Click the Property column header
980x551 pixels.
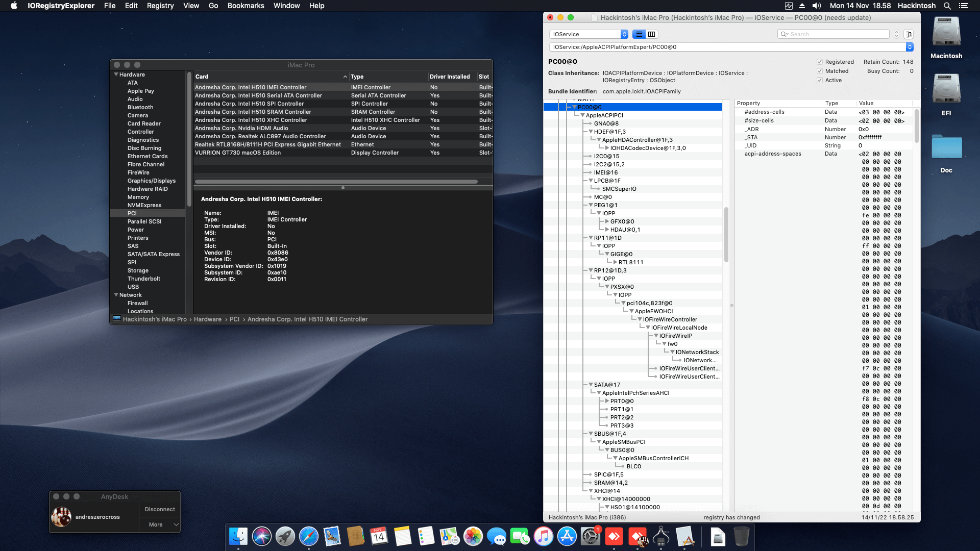[x=778, y=103]
